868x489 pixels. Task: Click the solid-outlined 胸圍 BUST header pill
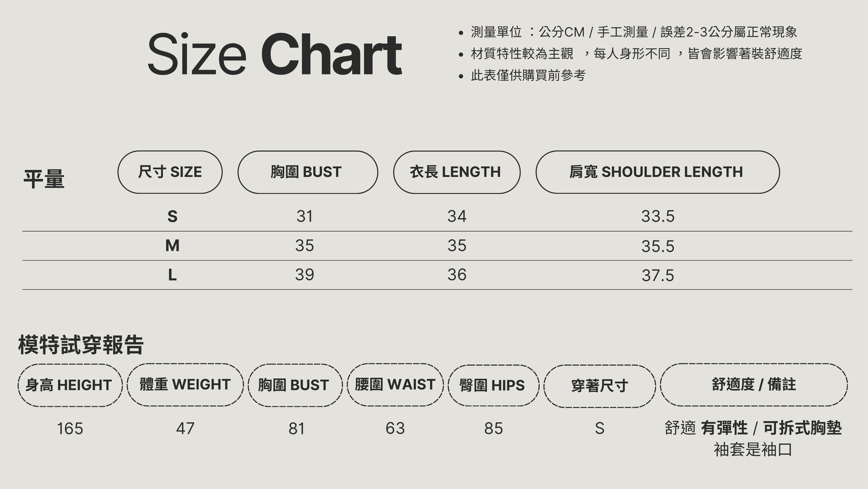[307, 172]
